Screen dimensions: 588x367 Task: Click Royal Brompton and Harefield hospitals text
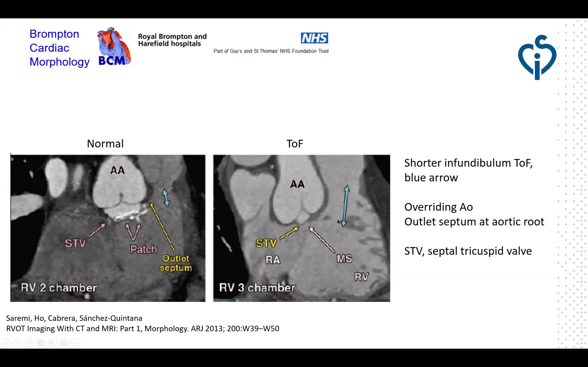click(172, 40)
